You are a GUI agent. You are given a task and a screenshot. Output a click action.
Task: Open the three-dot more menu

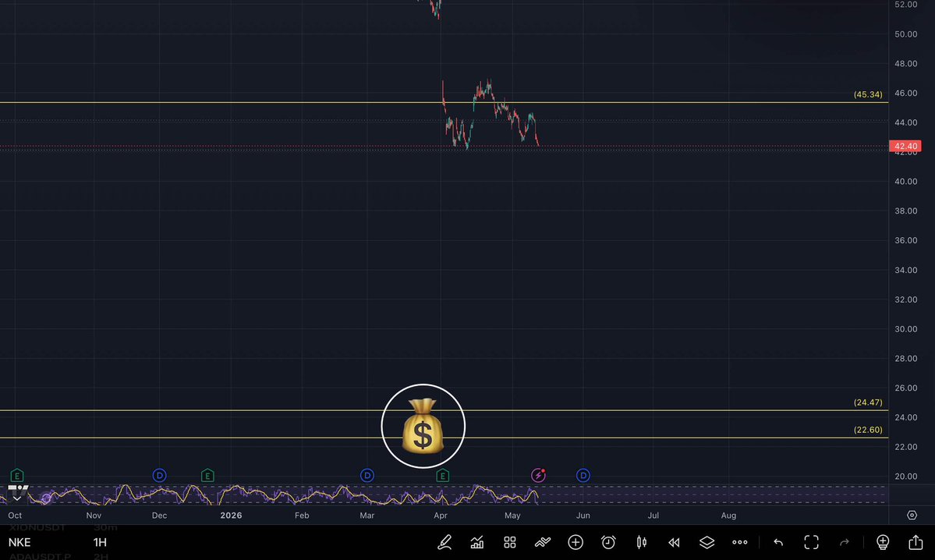[x=739, y=542]
